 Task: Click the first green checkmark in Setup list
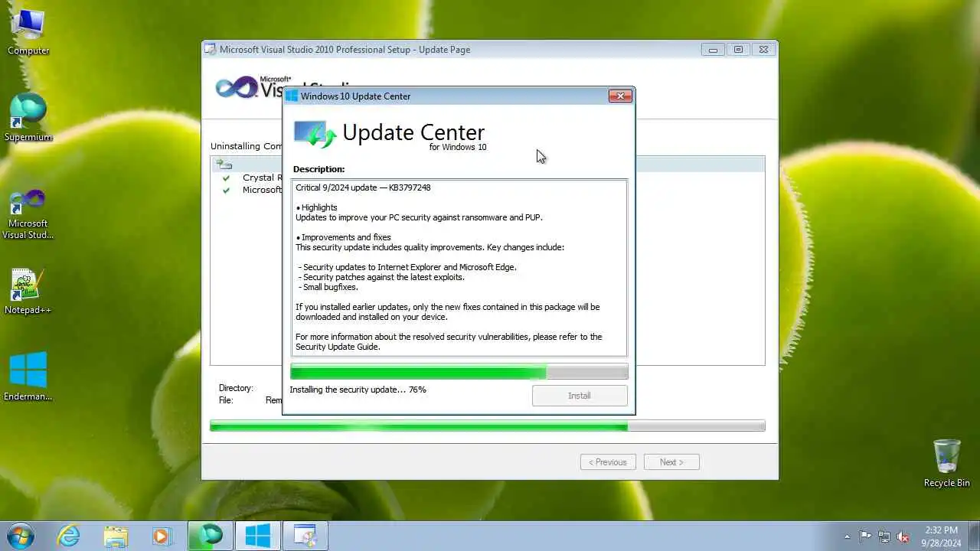(226, 178)
